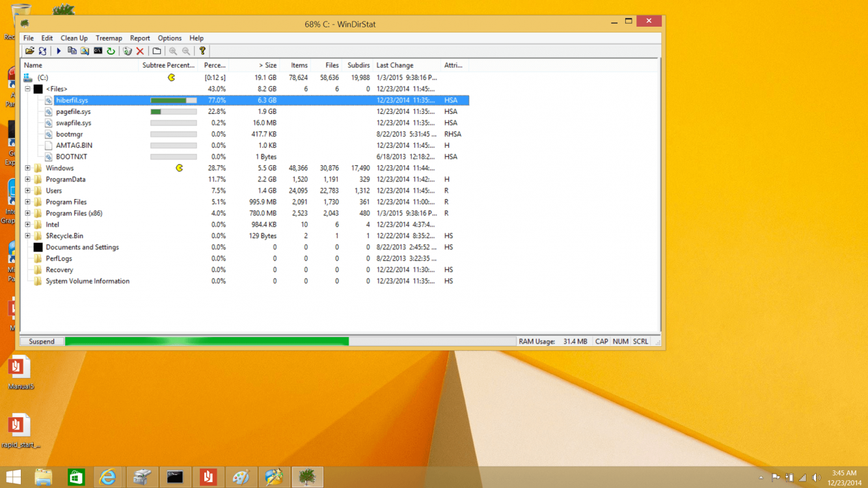Screen dimensions: 868x488
Task: Click green Refresh Selected icon
Action: (x=111, y=51)
